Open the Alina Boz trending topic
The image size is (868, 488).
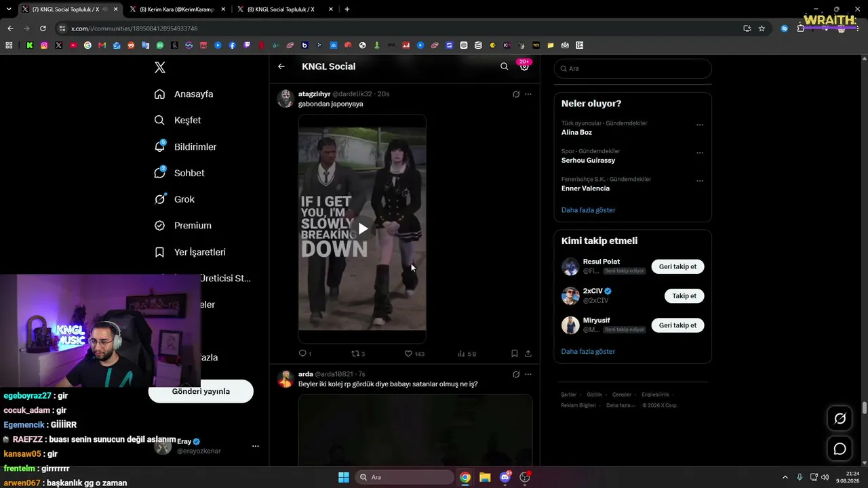point(576,132)
